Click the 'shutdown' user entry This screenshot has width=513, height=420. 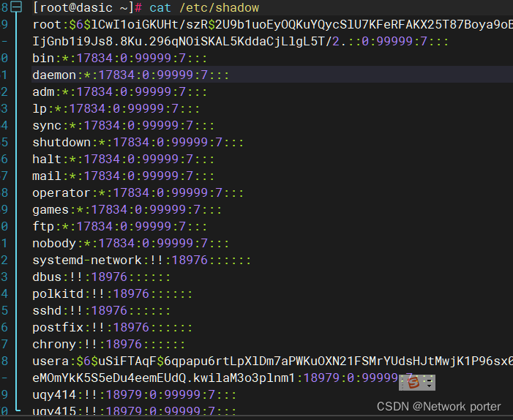[138, 142]
